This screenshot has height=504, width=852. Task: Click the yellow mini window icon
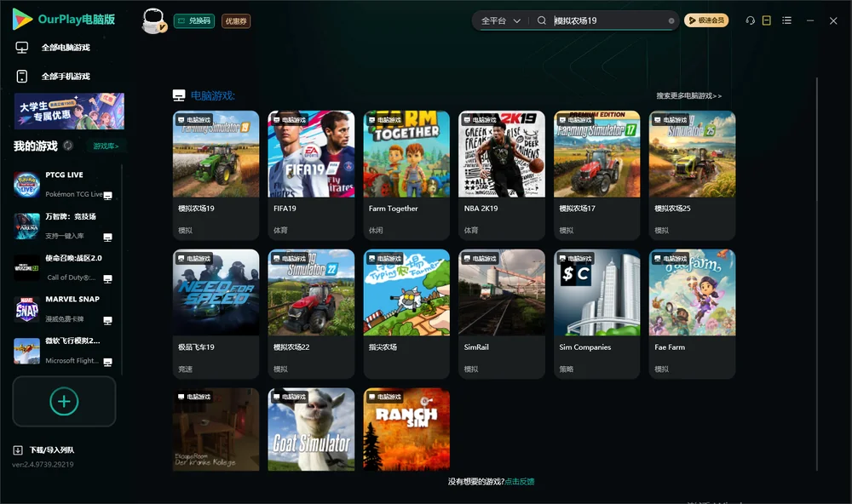coord(767,20)
